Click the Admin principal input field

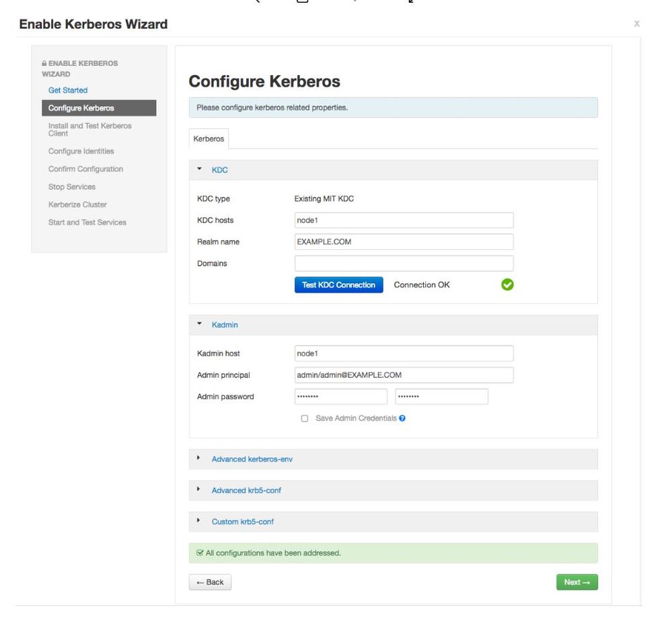click(x=404, y=375)
